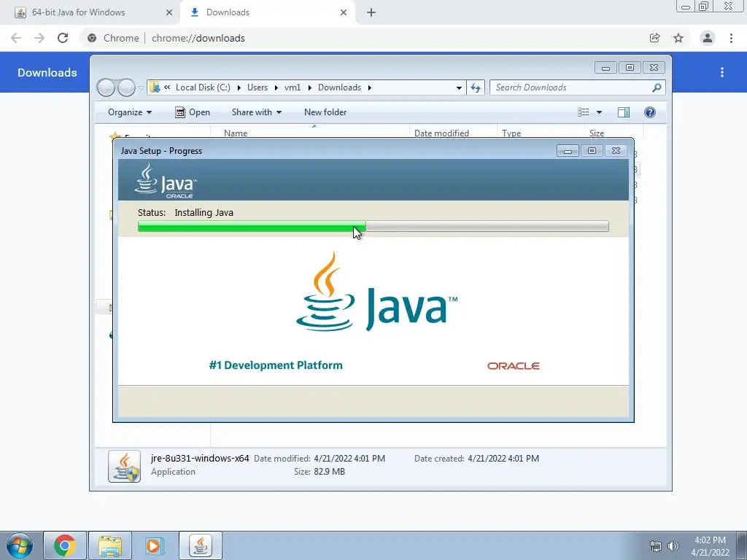
Task: Sort by the Size column header
Action: pyautogui.click(x=614, y=133)
